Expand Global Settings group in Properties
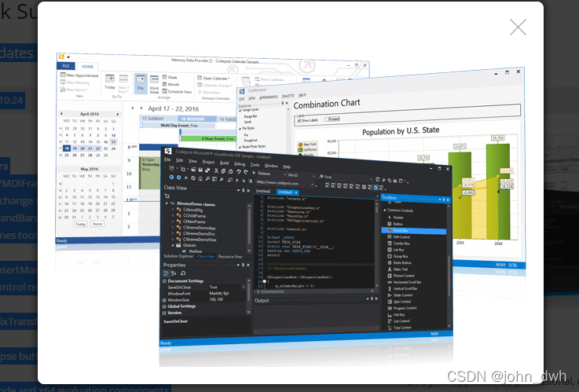 pyautogui.click(x=164, y=306)
